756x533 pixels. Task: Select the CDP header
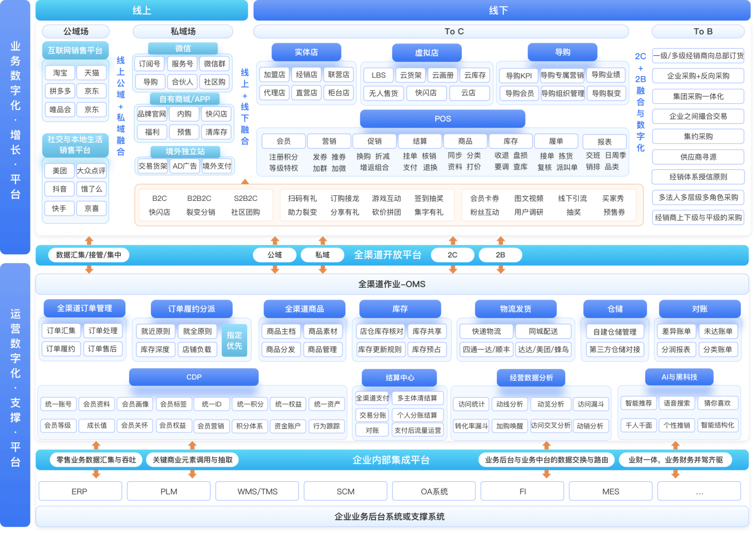tap(194, 377)
